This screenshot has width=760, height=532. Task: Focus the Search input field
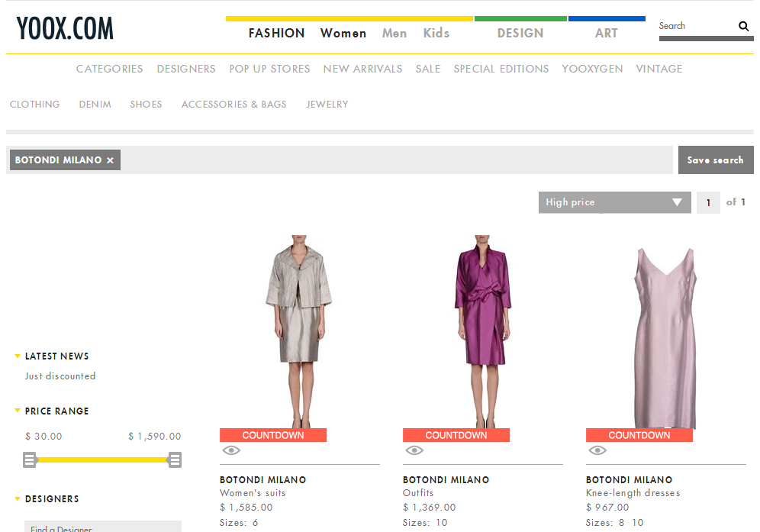697,26
